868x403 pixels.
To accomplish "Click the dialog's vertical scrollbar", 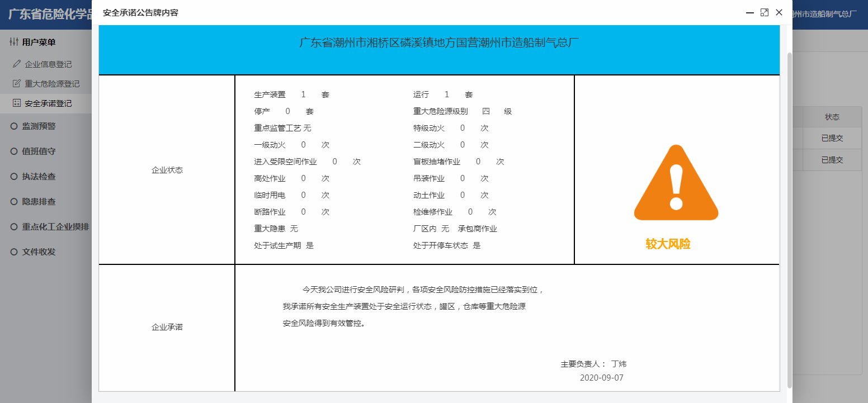I will [790, 220].
